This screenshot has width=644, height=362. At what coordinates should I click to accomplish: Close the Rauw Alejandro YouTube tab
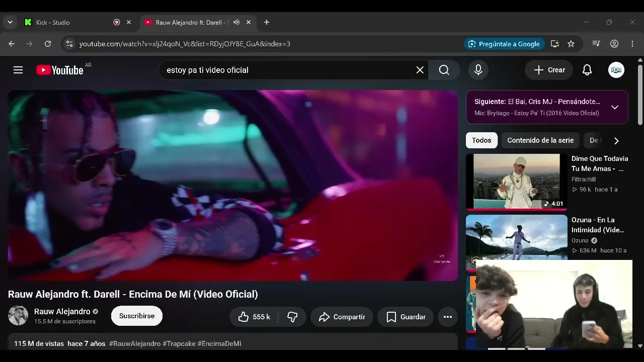pyautogui.click(x=249, y=22)
